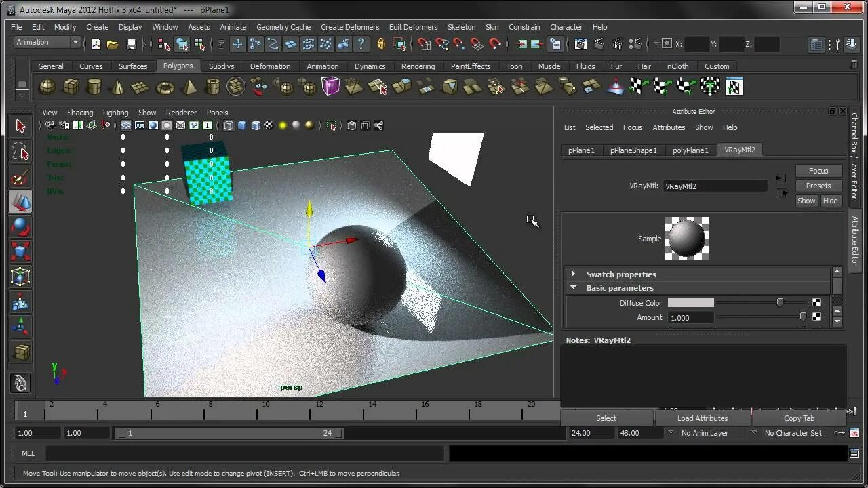The image size is (868, 488).
Task: Click the purple cube shelf icon
Action: [x=331, y=87]
